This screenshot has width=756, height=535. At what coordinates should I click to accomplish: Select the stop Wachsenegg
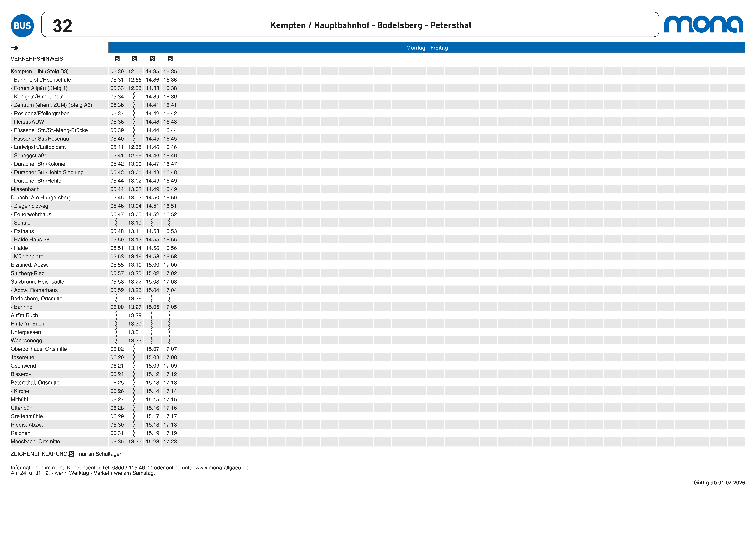[x=26, y=341]
